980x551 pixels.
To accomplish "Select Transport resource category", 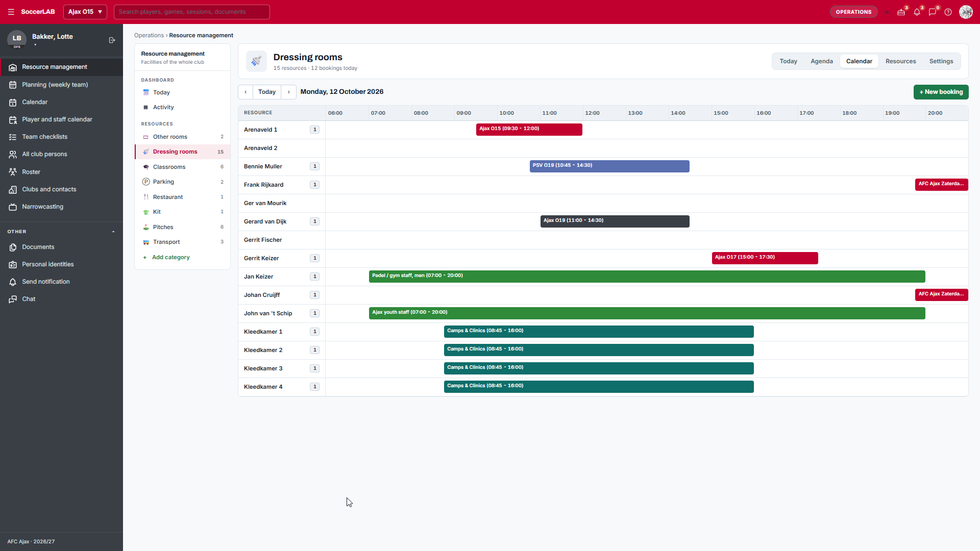I will coord(182,242).
